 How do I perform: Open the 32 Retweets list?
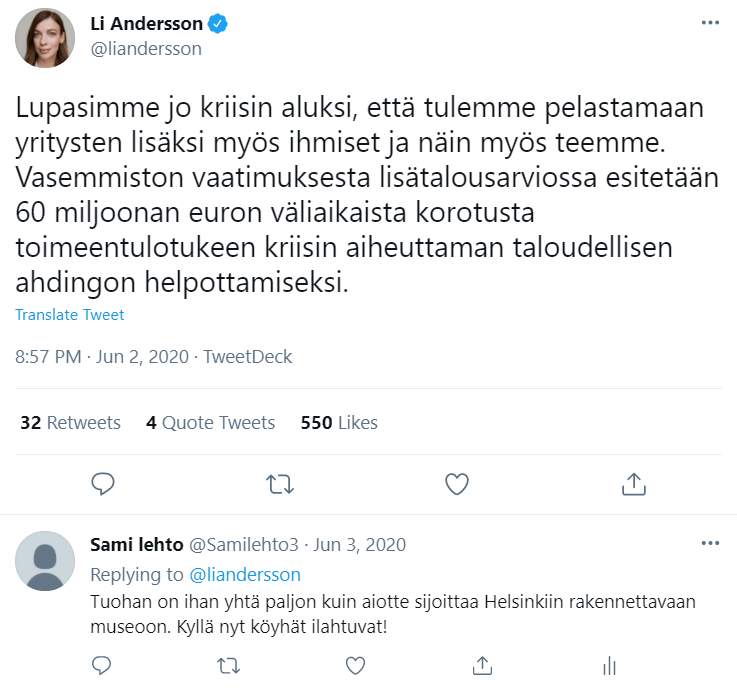tap(70, 423)
